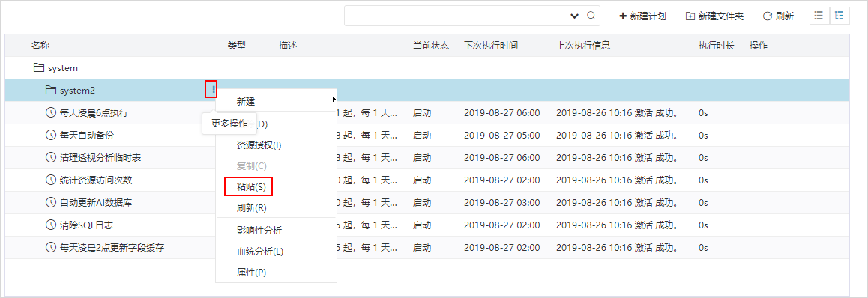The height and width of the screenshot is (298, 868).
Task: Click clock icon of 清理透视分析临时表
Action: coord(50,157)
